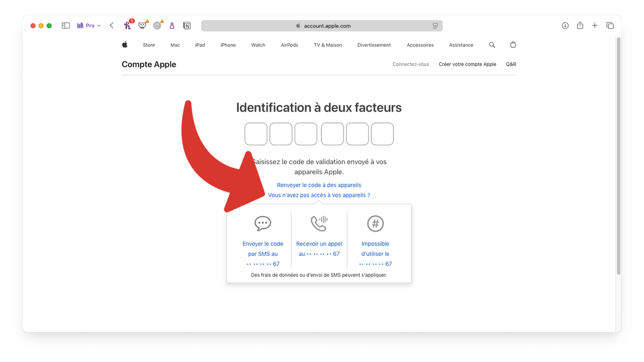The width and height of the screenshot is (644, 362).
Task: Choose Envoyer le code par SMS option
Action: [x=263, y=254]
